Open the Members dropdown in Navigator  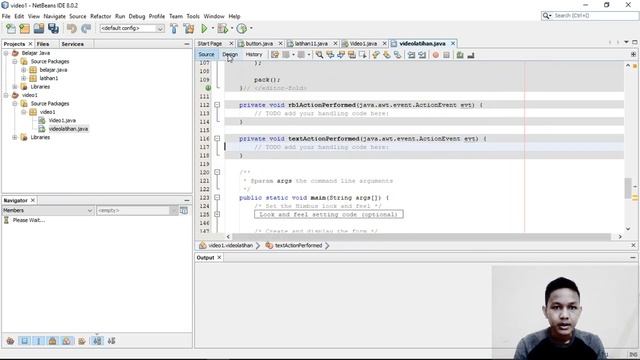pyautogui.click(x=90, y=211)
